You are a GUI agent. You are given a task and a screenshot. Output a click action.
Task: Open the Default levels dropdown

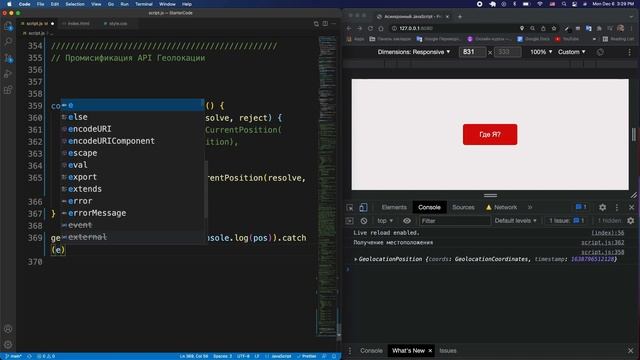pos(515,221)
